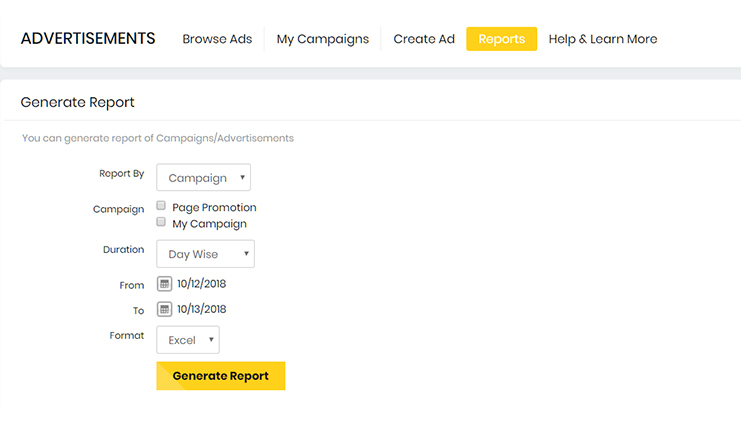This screenshot has width=741, height=440.
Task: Open the Duration Day Wise dropdown
Action: [x=206, y=254]
